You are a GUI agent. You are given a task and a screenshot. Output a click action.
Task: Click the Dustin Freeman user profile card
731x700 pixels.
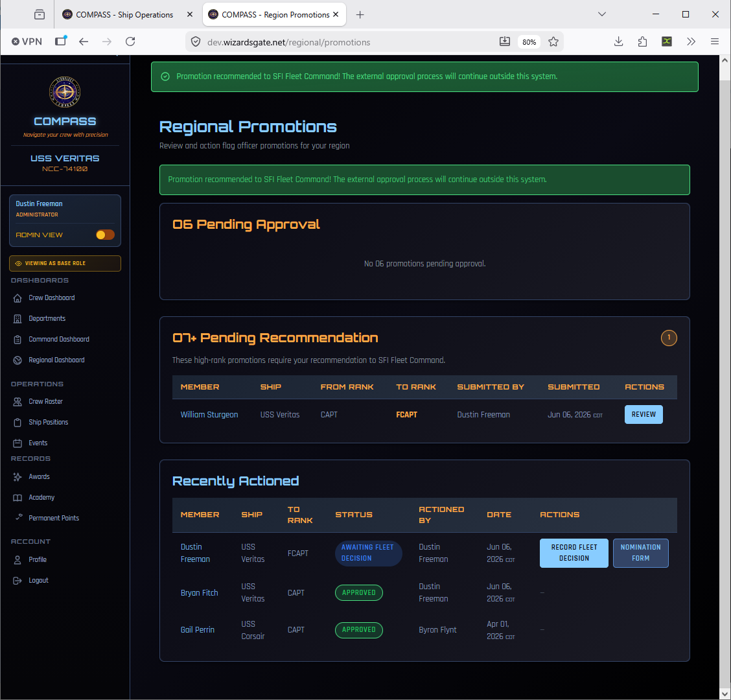tap(65, 220)
